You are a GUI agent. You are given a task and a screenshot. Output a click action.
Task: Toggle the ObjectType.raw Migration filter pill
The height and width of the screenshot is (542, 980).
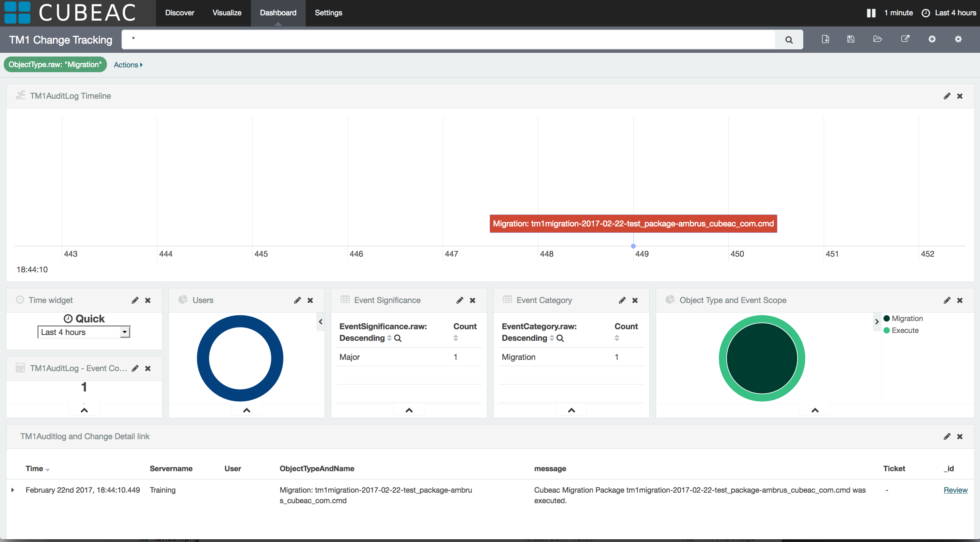click(55, 65)
